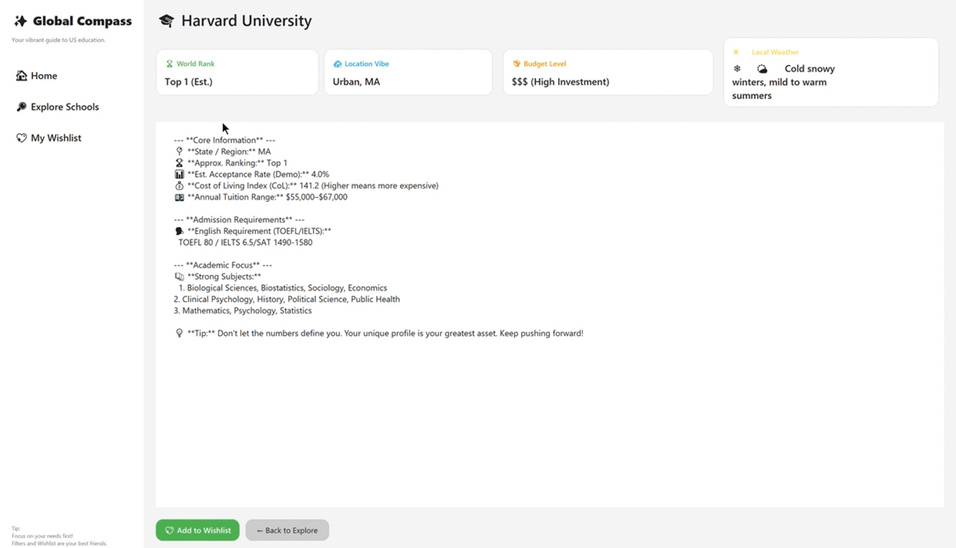
Task: Click the 'Don't let the numbers define you' tip
Action: 400,333
